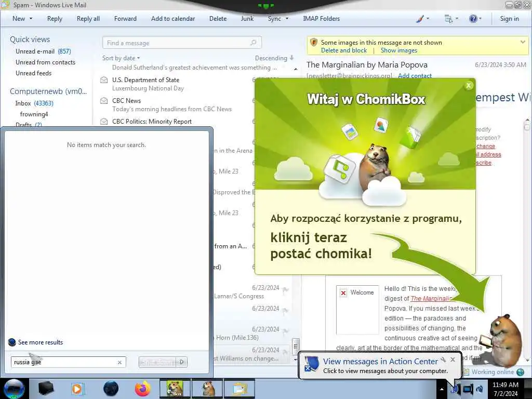Screen dimensions: 532x399
Task: Switch to Windows Live Mail taskbar button
Action: tap(239, 389)
